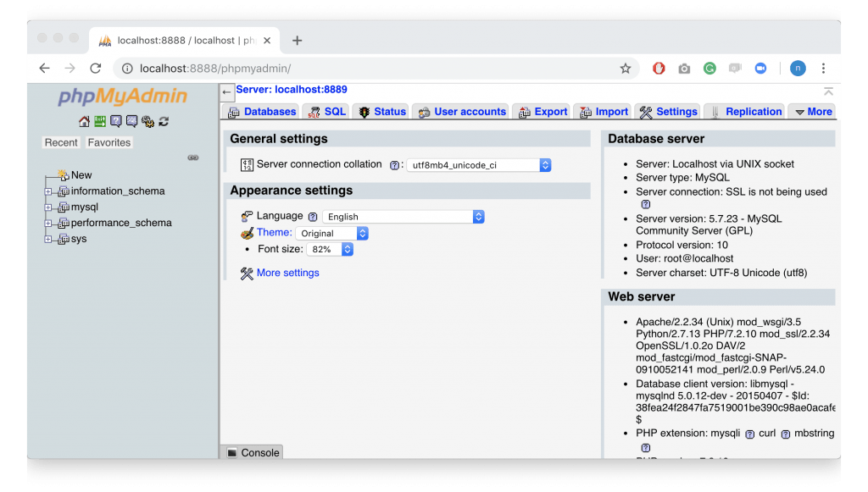
Task: Open MySQL documentation via SQL bubble icon
Action: tap(131, 121)
